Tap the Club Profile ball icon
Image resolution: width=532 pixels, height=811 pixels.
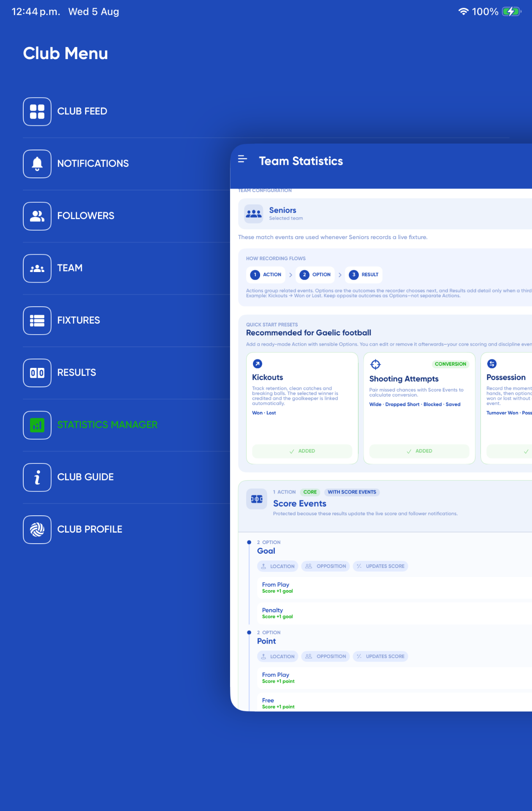[37, 530]
